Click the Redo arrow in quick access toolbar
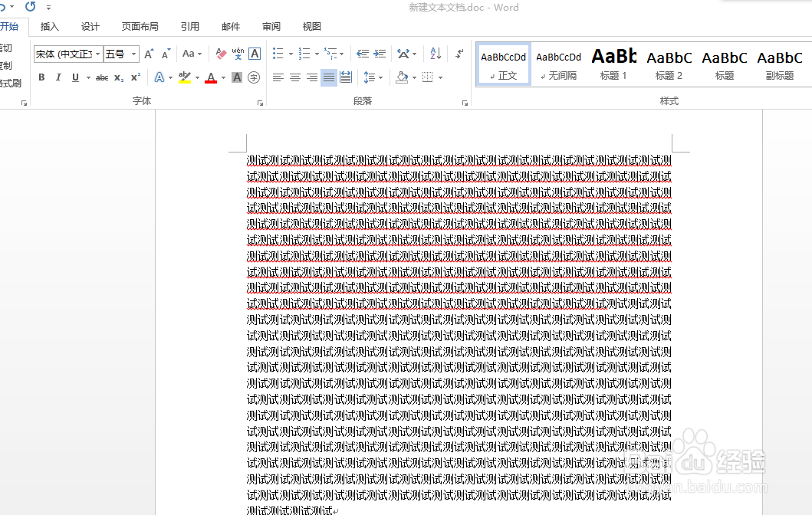 click(x=31, y=7)
